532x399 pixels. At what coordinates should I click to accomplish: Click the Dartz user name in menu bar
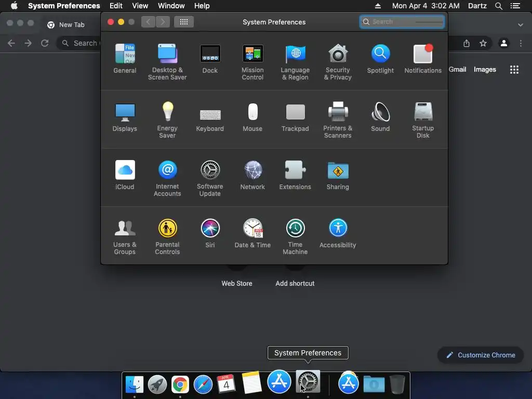pyautogui.click(x=477, y=6)
